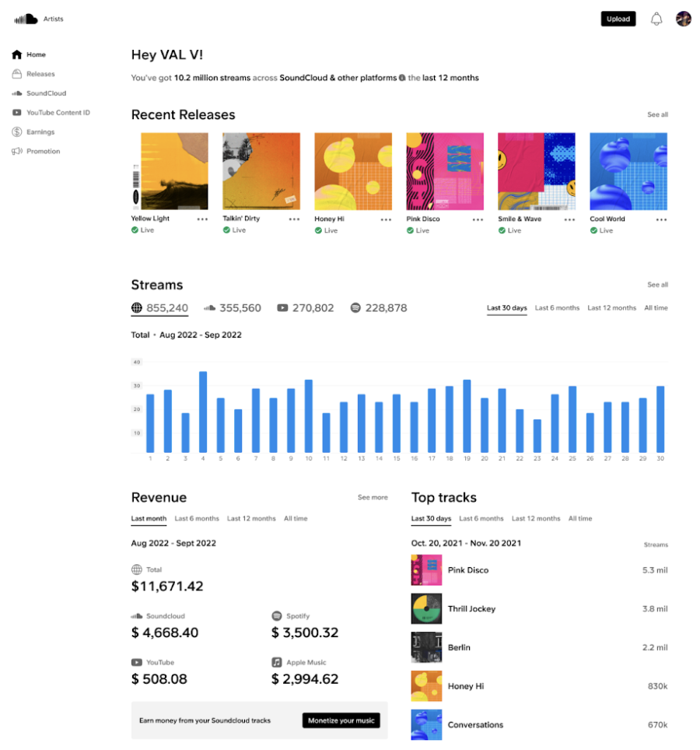This screenshot has width=700, height=750.
Task: Expand the Cool World release options
Action: tap(661, 219)
